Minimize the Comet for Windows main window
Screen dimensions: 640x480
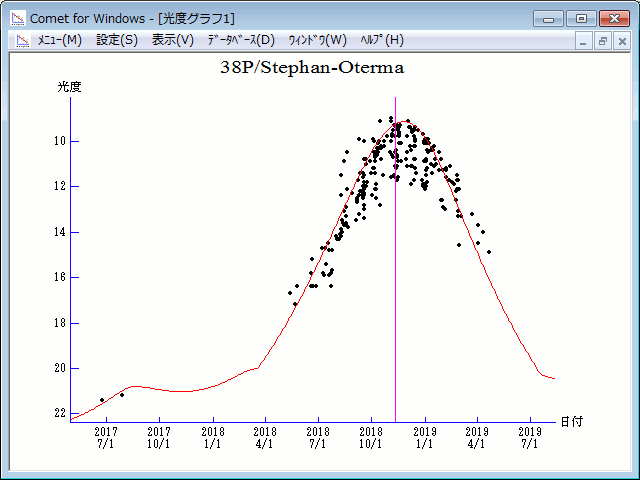tap(548, 18)
